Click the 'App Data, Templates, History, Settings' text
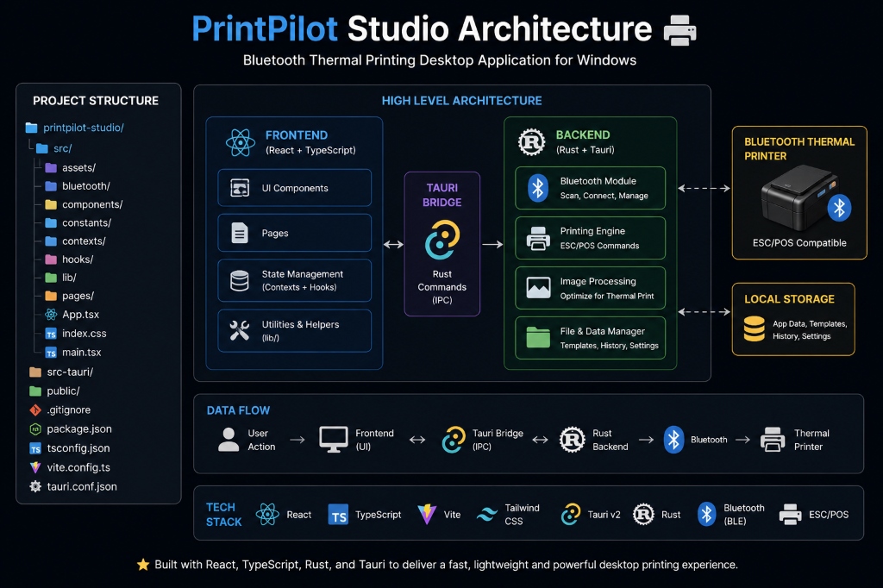The width and height of the screenshot is (883, 588). [809, 330]
